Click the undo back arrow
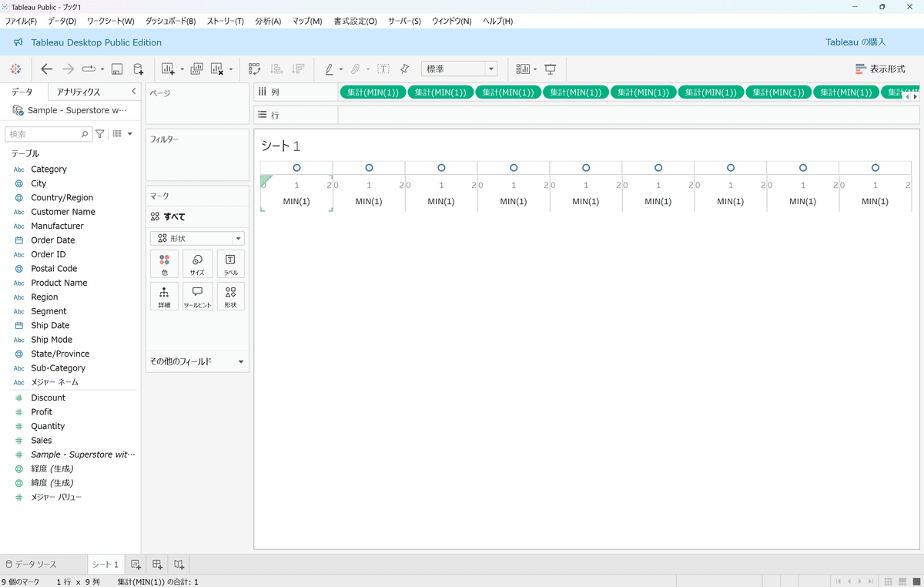Viewport: 924px width, 587px height. coord(46,69)
